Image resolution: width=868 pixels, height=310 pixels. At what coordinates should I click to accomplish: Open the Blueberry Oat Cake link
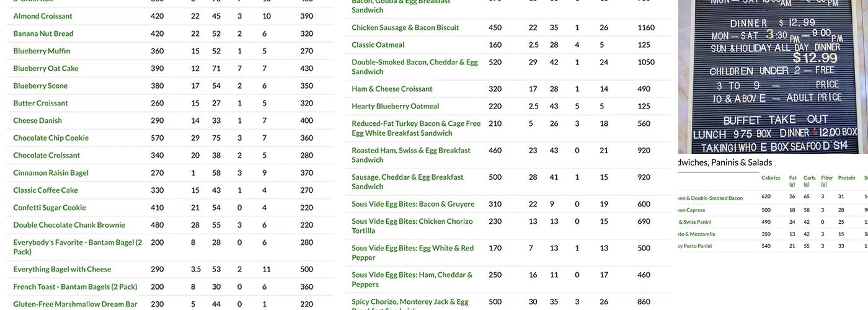(x=46, y=68)
